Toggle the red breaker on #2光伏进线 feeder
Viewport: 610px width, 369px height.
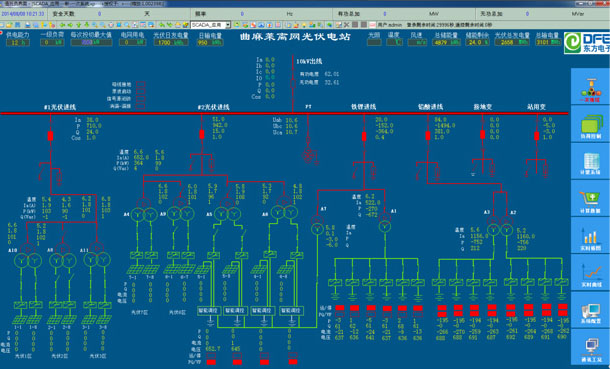point(202,135)
